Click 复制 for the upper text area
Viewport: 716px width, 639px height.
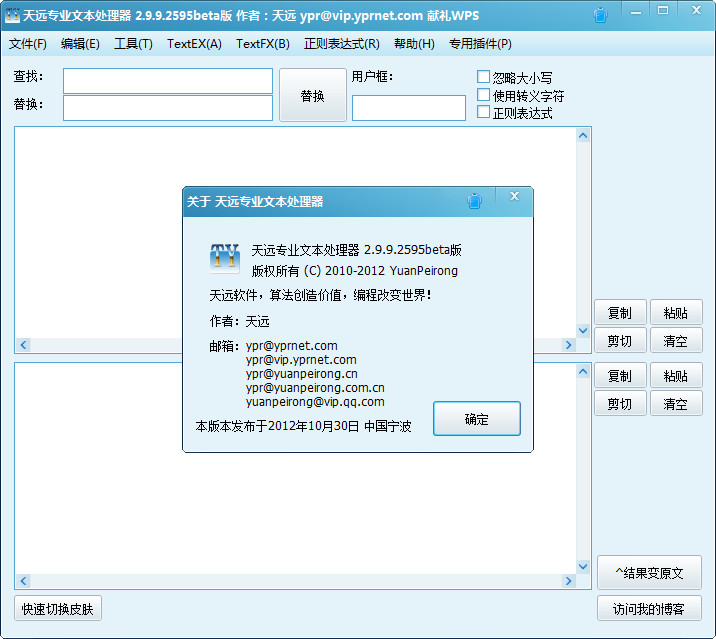tap(620, 313)
